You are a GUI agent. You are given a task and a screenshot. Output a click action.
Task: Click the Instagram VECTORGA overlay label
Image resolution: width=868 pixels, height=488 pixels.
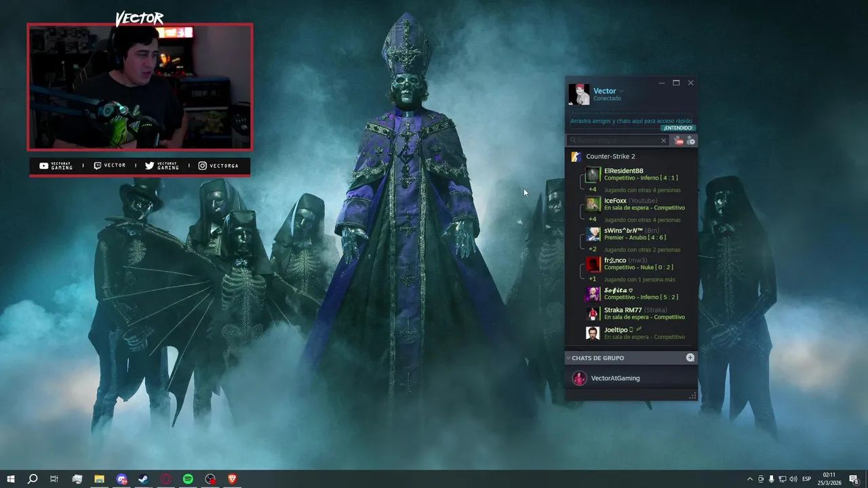pyautogui.click(x=218, y=166)
